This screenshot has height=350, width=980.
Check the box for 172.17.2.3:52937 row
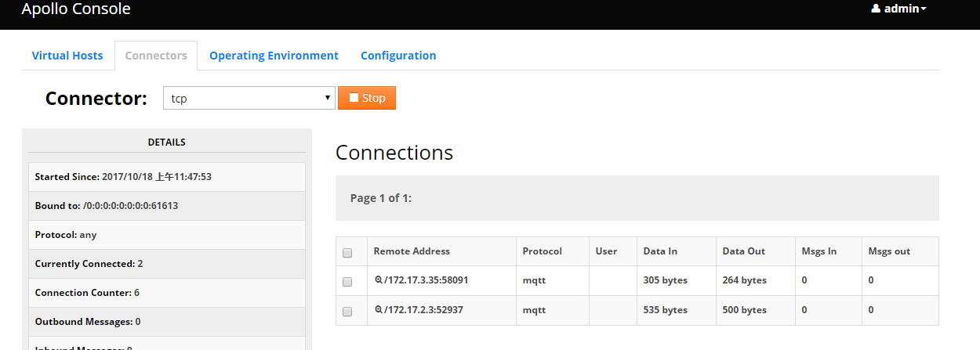click(x=347, y=311)
